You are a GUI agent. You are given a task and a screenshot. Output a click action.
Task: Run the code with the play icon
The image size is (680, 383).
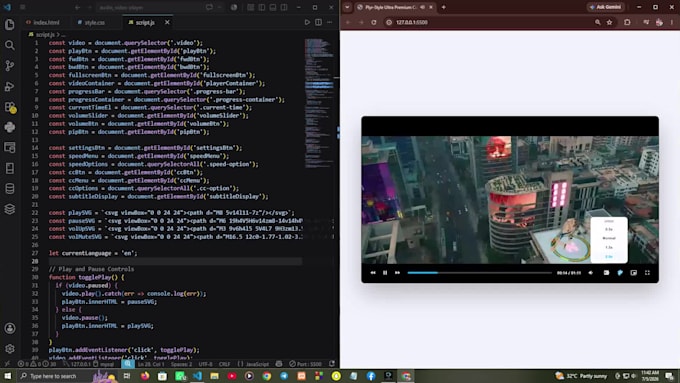click(307, 22)
